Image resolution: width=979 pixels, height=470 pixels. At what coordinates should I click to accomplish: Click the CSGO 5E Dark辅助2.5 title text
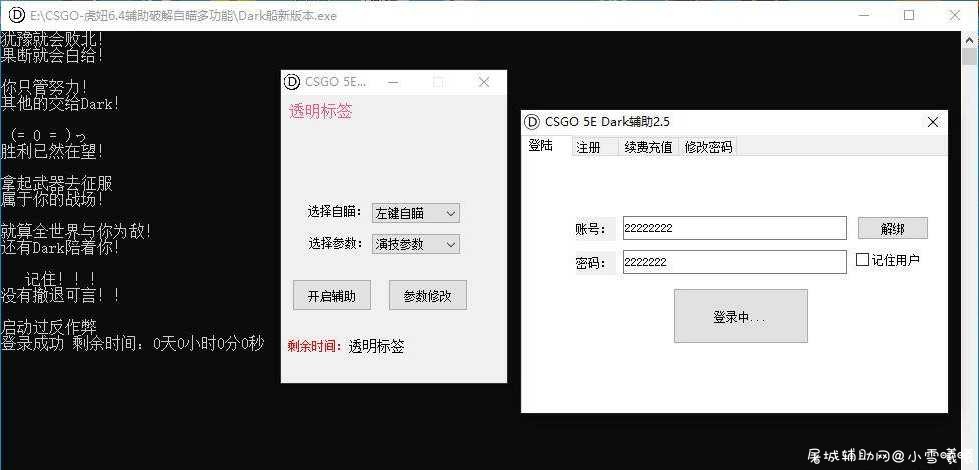click(x=607, y=122)
